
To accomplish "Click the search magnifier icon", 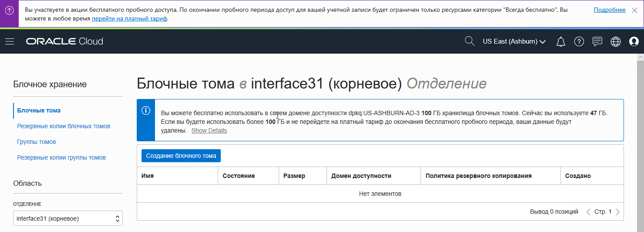I will pos(469,41).
